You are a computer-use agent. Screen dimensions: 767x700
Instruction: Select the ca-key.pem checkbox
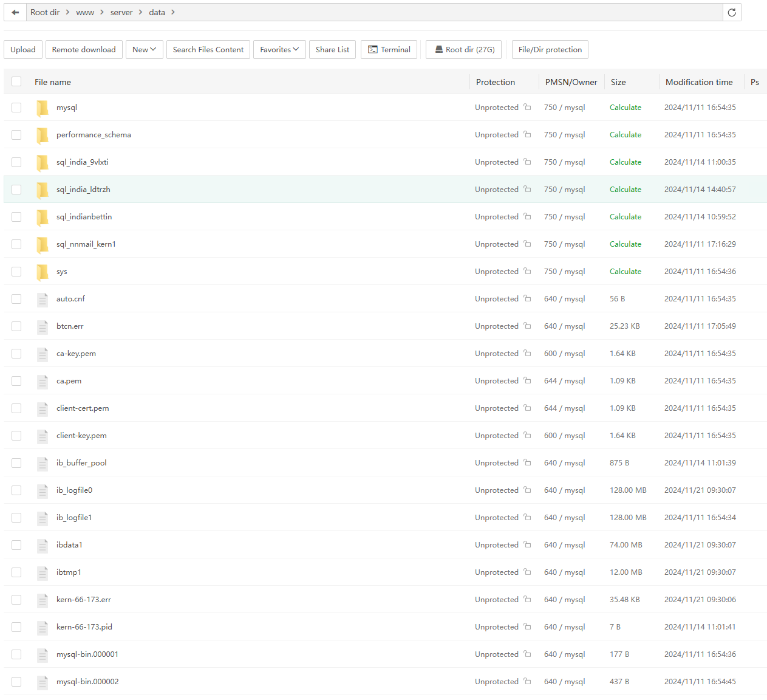[16, 354]
